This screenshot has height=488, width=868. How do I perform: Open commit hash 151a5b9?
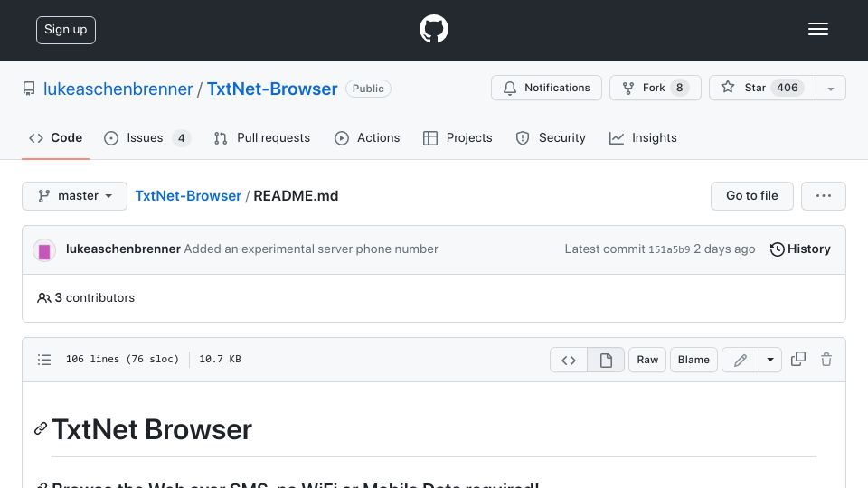coord(669,249)
